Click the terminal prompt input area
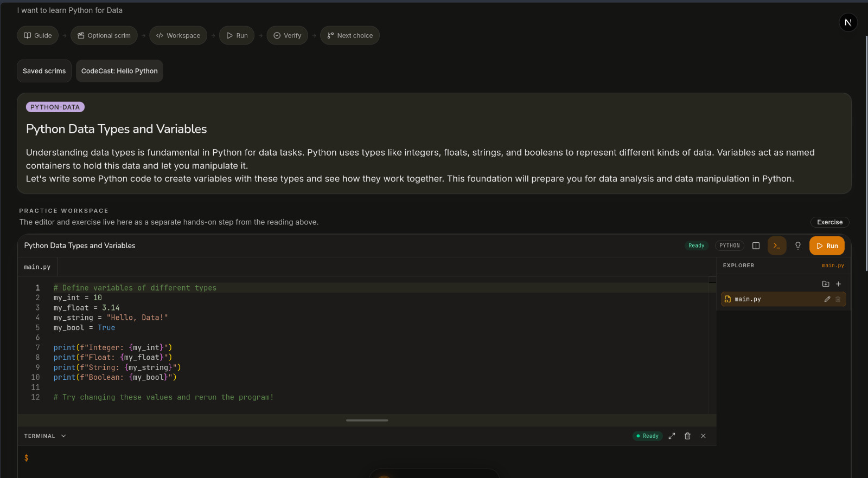The width and height of the screenshot is (868, 478). click(x=367, y=458)
